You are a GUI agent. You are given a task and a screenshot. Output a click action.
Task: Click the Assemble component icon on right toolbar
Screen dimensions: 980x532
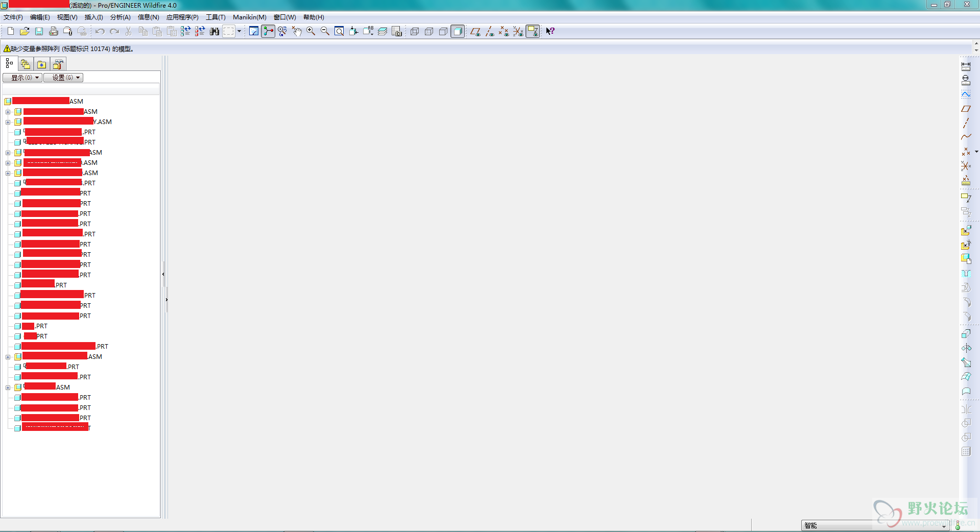point(966,231)
